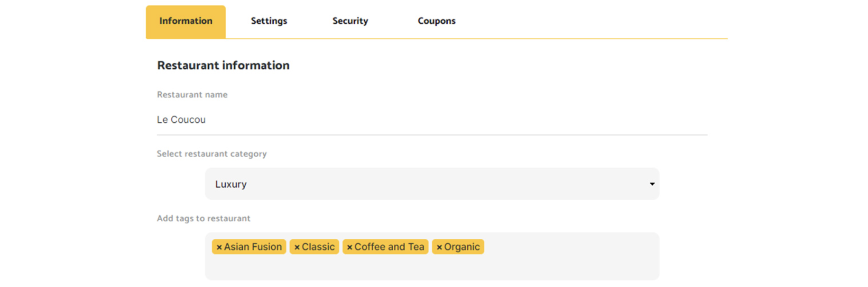
Task: Click the category dropdown arrow
Action: point(652,184)
